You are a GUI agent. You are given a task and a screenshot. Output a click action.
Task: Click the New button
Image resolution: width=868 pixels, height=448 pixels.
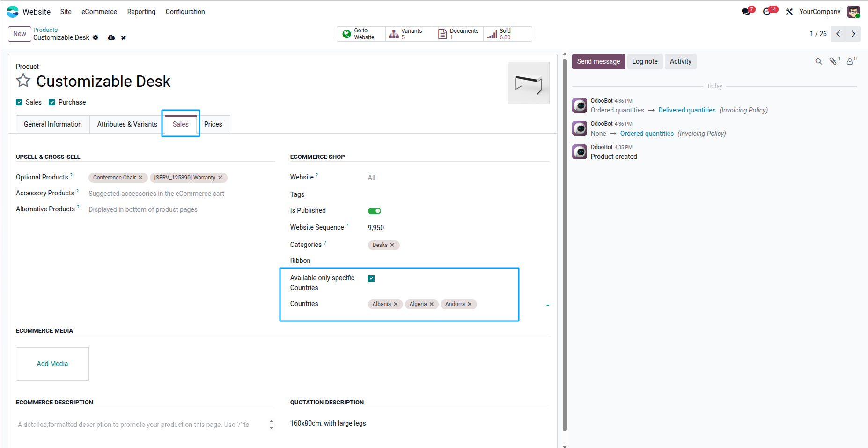coord(20,34)
